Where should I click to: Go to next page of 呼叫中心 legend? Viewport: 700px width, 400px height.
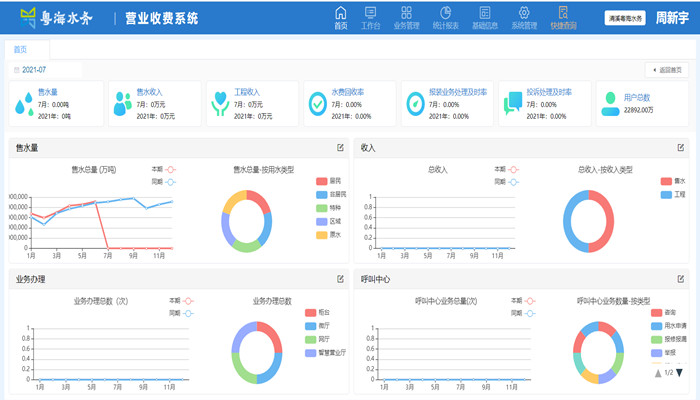tap(679, 373)
